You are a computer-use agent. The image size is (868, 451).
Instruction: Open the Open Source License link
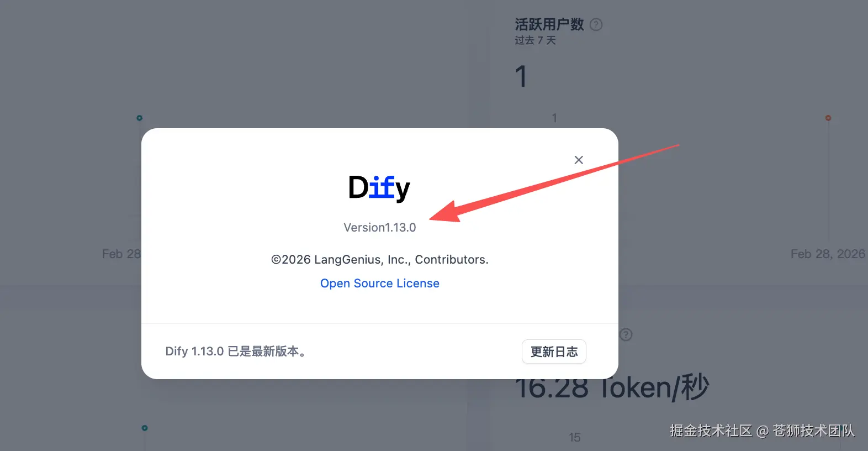coord(380,284)
